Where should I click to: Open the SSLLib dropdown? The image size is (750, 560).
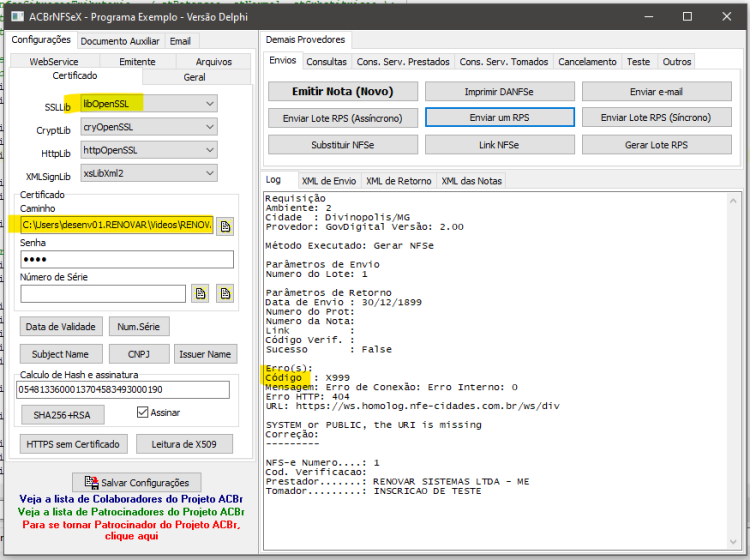(x=149, y=104)
